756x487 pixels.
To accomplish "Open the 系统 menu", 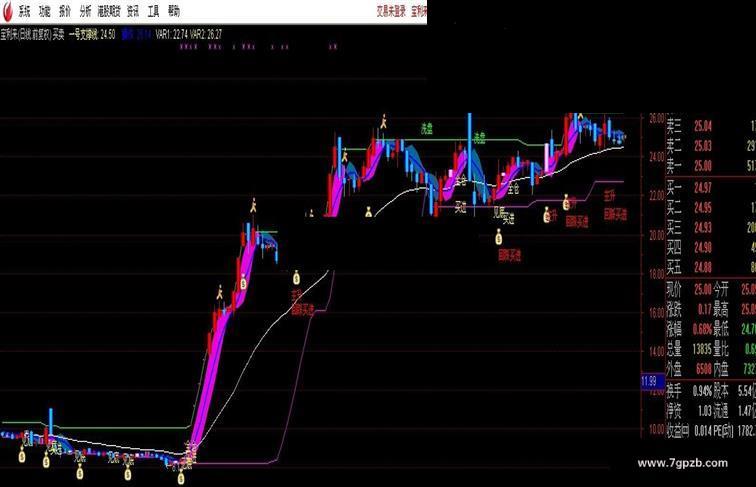I will click(x=24, y=11).
